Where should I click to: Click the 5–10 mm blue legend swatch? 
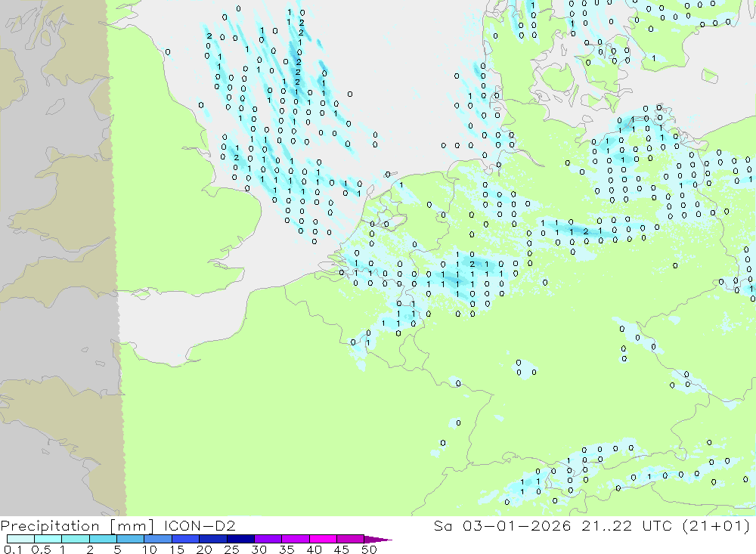click(x=131, y=539)
